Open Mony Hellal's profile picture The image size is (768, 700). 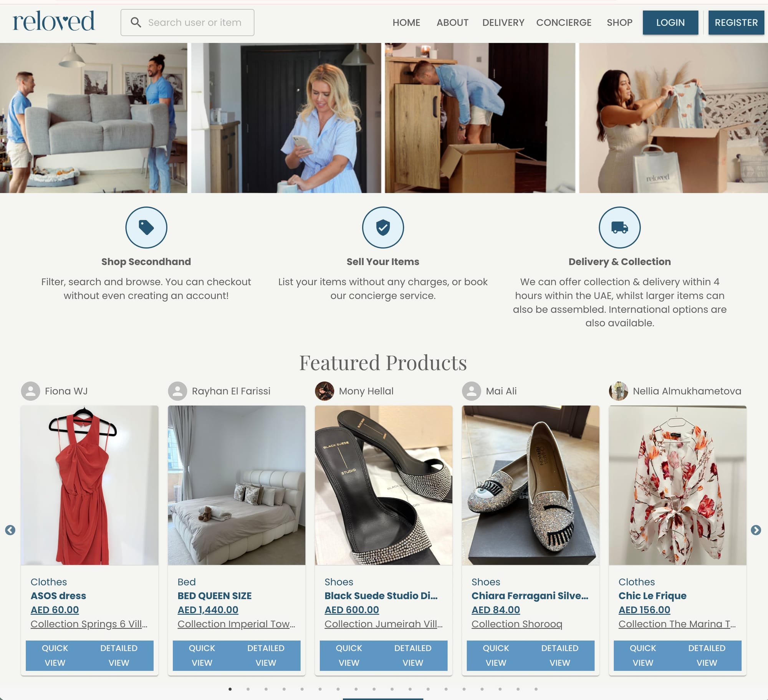coord(324,391)
